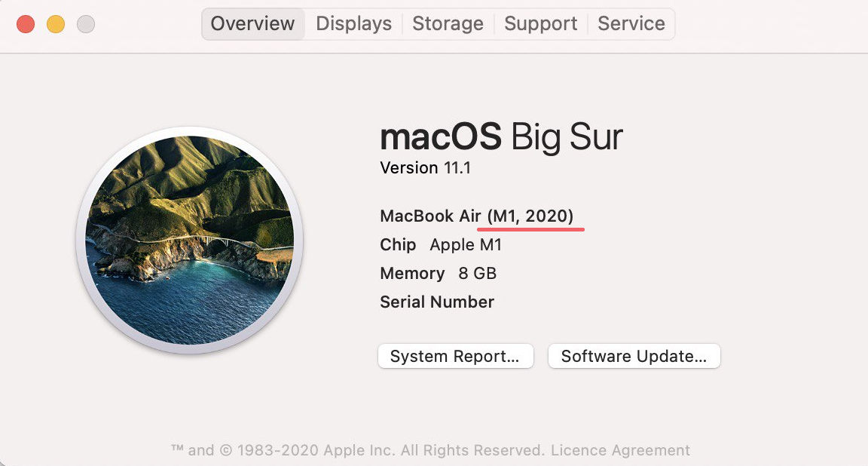Screen dimensions: 868x466
Task: Switch to the Overview tab
Action: pos(253,24)
